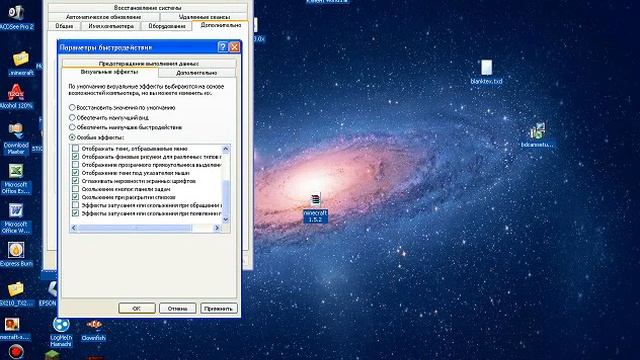Switch to 'Визуальные эффекты' tab
This screenshot has height=360, width=640.
tap(109, 72)
